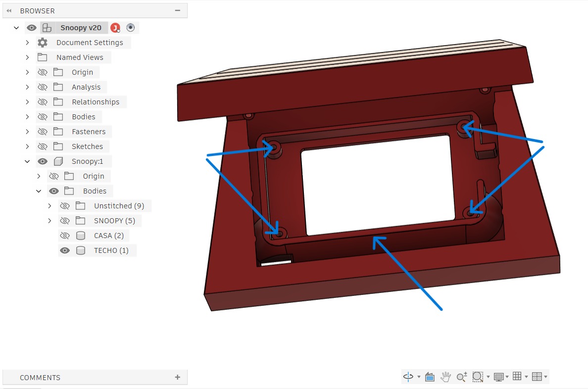Hide Bodies folder under Snoopy:1
Image resolution: width=588 pixels, height=389 pixels.
(54, 191)
